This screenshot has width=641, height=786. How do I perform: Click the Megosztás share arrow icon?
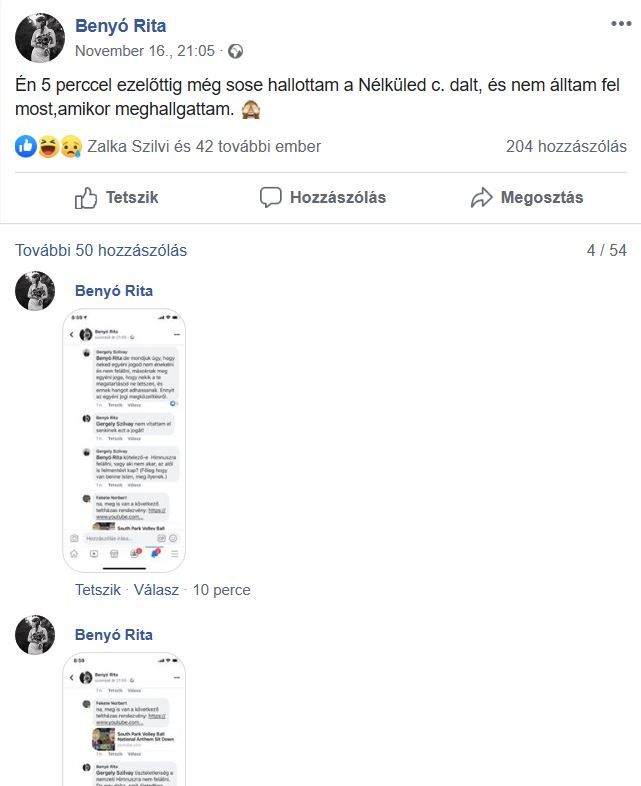point(481,198)
